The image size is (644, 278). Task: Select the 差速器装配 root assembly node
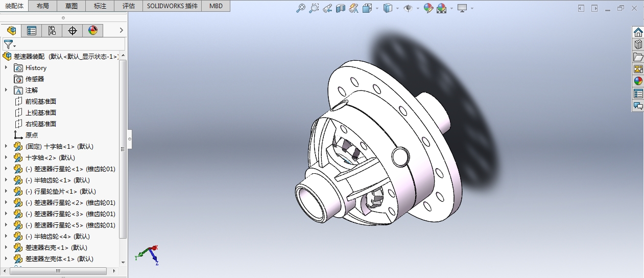[x=61, y=56]
